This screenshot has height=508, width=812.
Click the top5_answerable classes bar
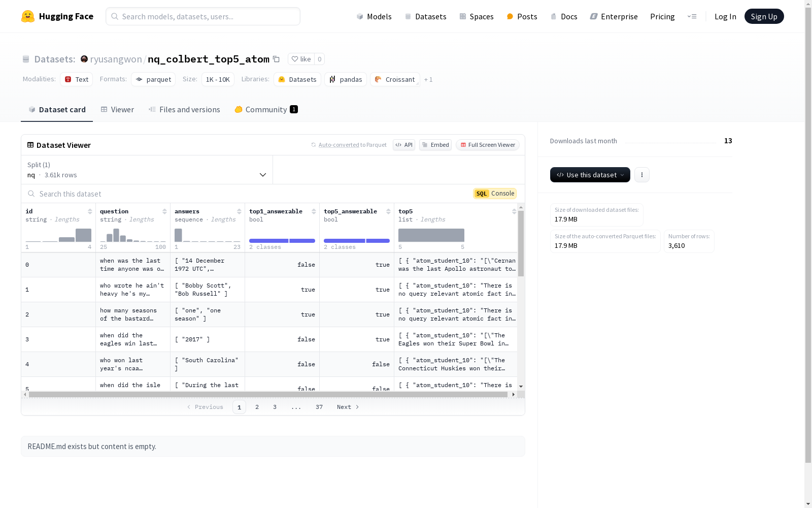[x=357, y=241]
